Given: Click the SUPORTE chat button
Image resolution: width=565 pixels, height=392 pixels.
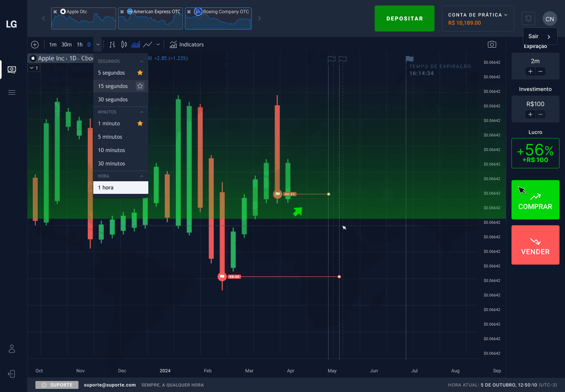Looking at the screenshot, I should coord(57,385).
